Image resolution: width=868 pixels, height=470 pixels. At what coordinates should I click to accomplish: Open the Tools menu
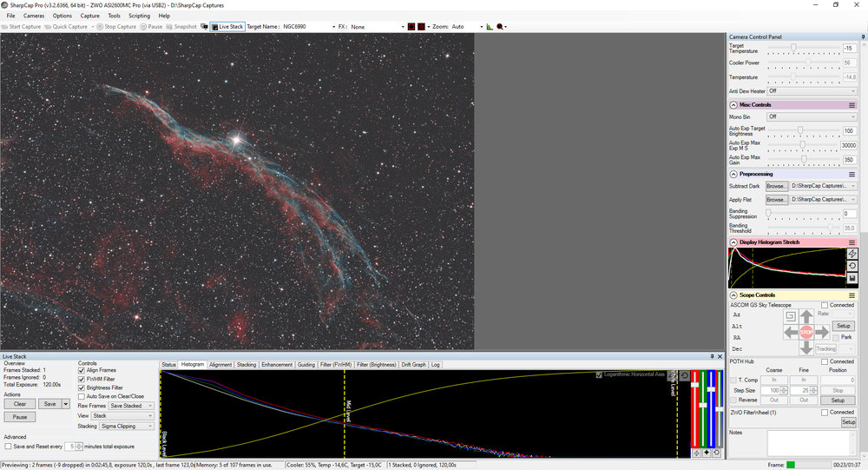coord(114,16)
